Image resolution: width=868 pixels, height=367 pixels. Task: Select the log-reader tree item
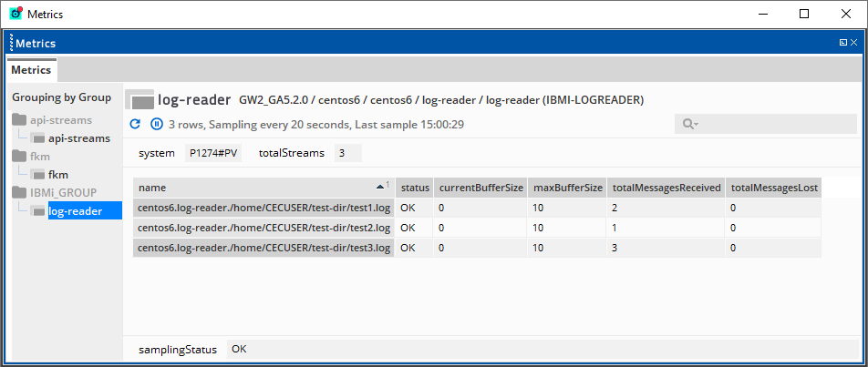tap(74, 211)
